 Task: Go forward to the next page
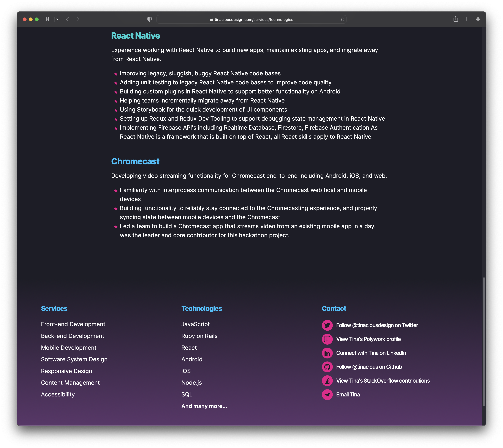[78, 19]
